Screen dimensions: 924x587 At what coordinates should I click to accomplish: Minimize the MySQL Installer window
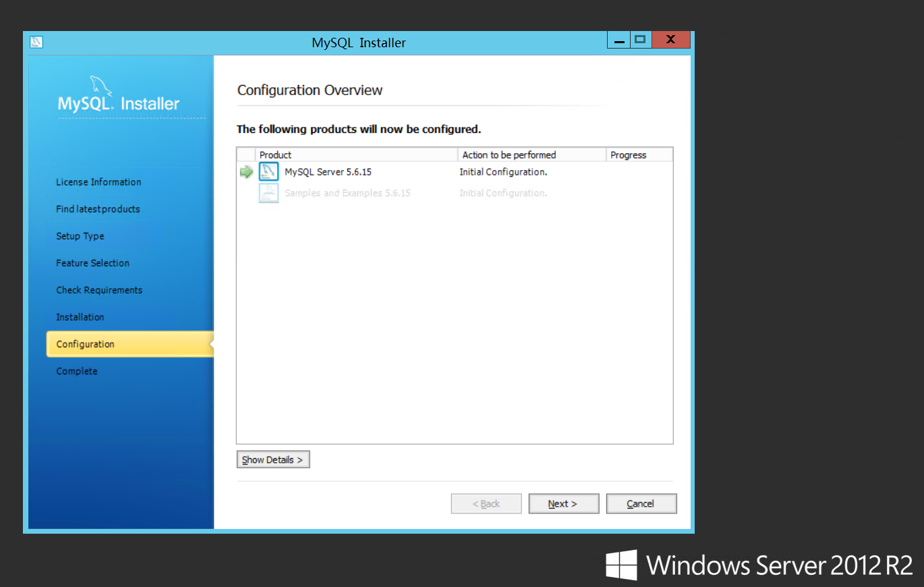click(618, 40)
